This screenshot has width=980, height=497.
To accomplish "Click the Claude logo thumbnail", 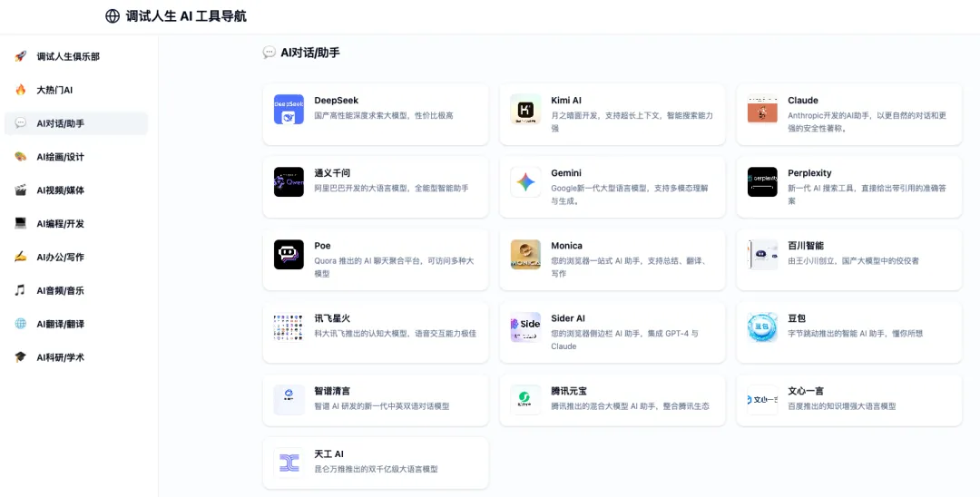I will (x=762, y=109).
